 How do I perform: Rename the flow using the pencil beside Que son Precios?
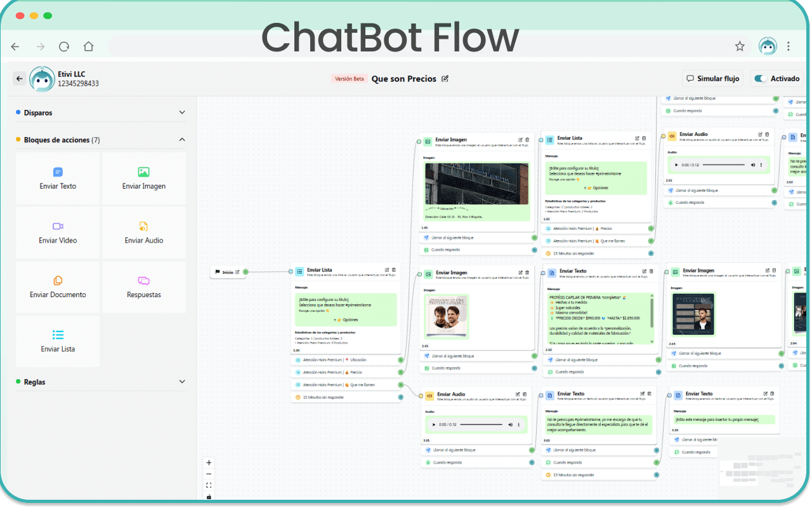[x=444, y=78]
